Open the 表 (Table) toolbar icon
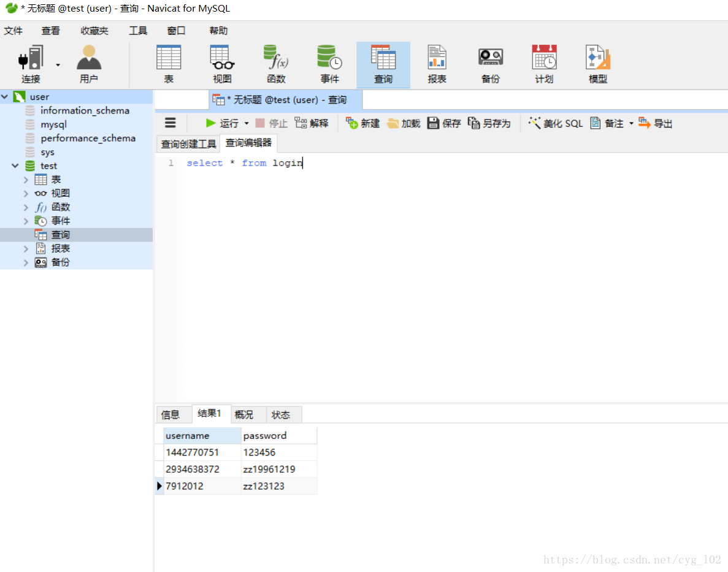The image size is (728, 572). (x=169, y=64)
